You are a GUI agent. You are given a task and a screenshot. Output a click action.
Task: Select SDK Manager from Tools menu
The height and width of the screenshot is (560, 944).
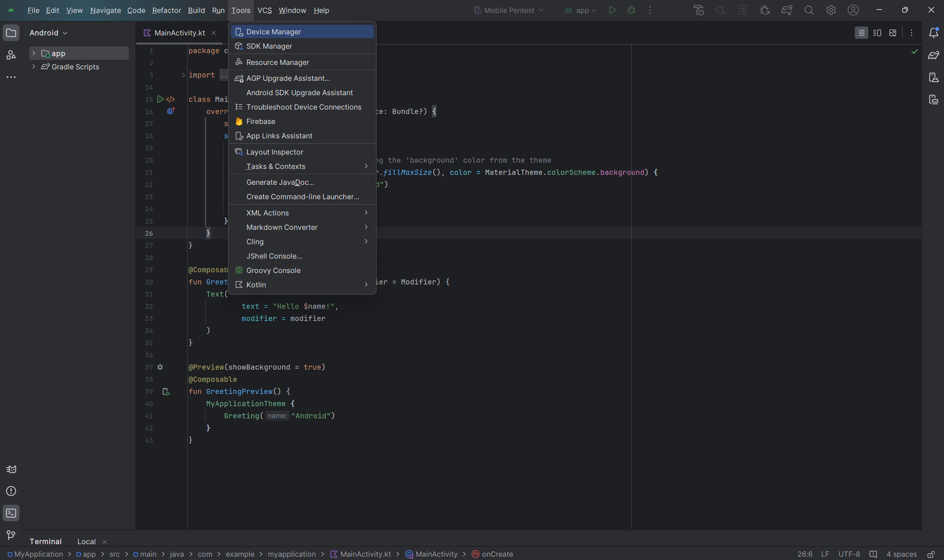(269, 46)
